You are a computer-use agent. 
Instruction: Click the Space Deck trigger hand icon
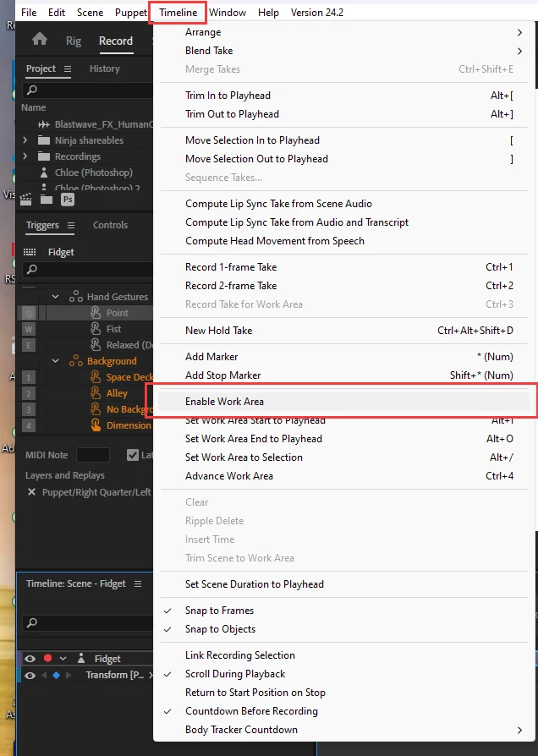[96, 377]
